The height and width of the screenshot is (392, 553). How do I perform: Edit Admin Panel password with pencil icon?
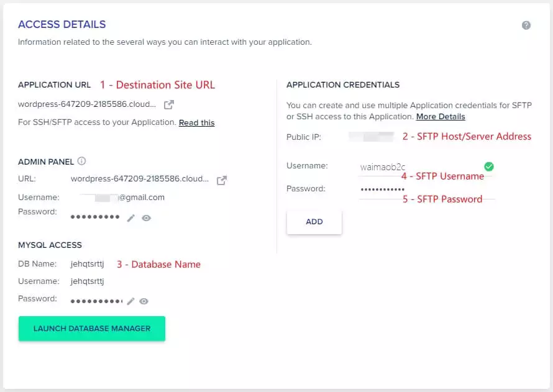pyautogui.click(x=130, y=218)
